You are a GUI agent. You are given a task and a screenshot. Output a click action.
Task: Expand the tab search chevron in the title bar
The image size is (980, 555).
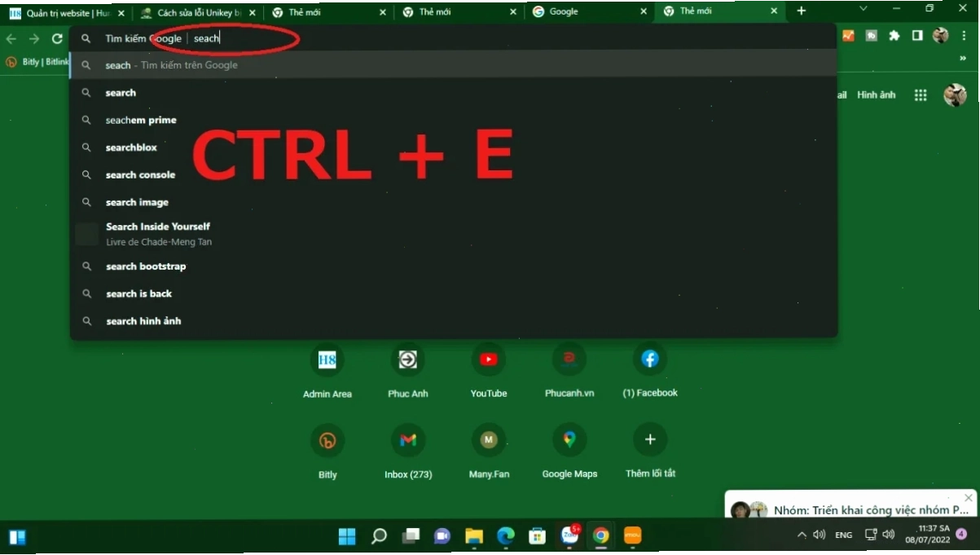864,9
